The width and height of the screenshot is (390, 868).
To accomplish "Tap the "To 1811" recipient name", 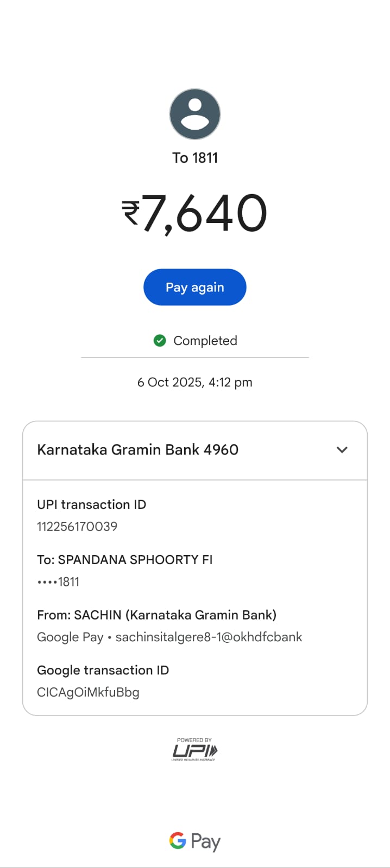I will point(195,158).
